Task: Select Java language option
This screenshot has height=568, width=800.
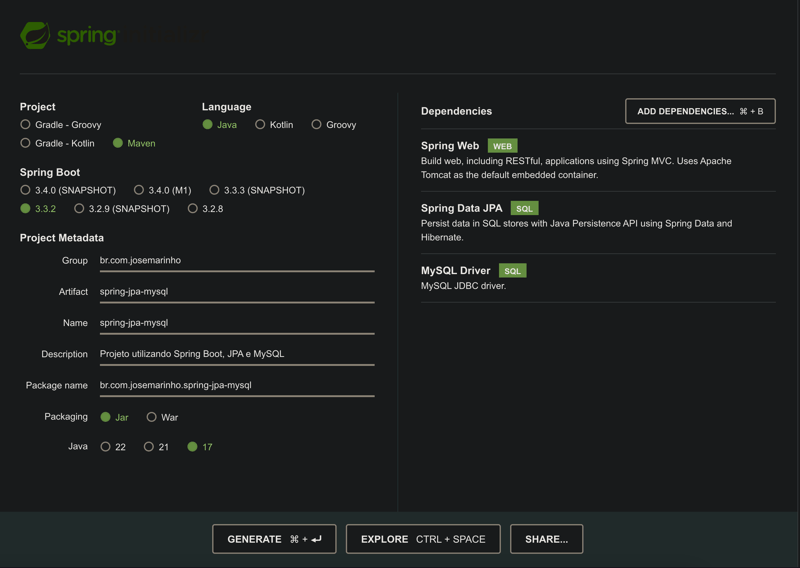Action: [x=219, y=125]
